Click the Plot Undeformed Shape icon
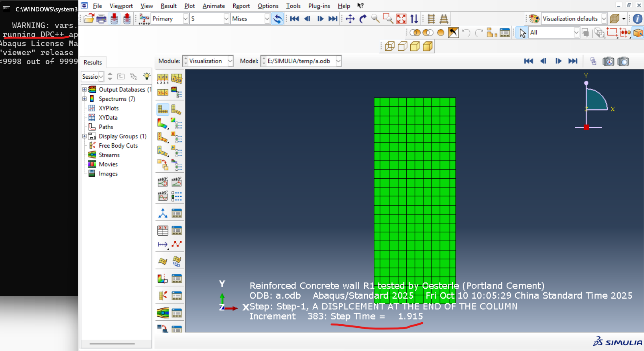Viewport: 644px width, 351px height. click(x=163, y=109)
